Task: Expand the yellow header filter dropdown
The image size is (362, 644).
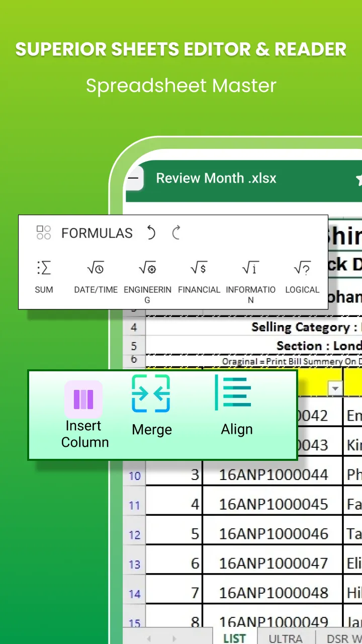Action: [335, 388]
